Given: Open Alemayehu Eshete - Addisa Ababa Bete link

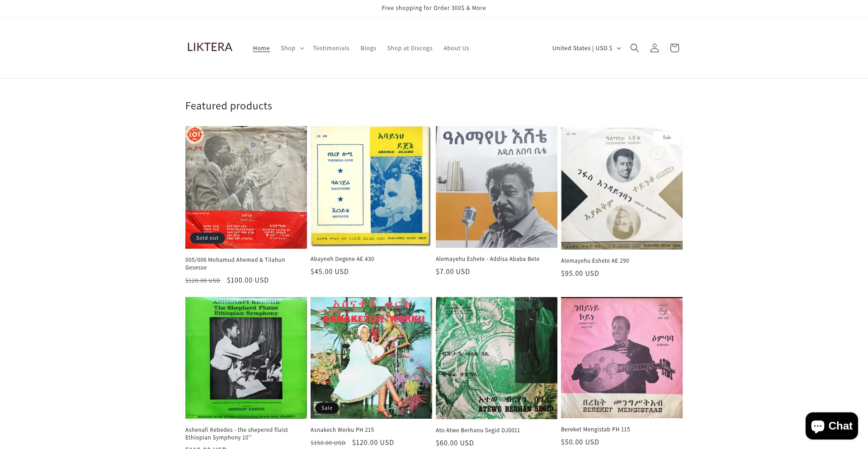Looking at the screenshot, I should tap(487, 259).
